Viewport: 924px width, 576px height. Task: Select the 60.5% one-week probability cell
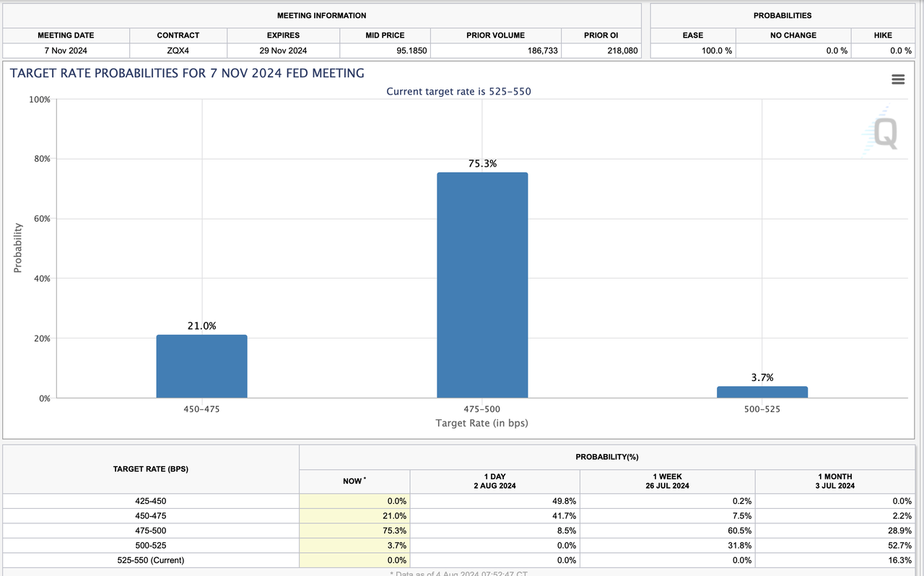(667, 531)
